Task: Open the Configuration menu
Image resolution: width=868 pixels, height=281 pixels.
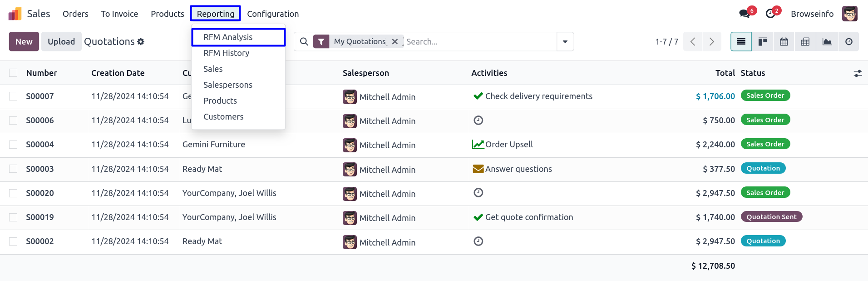Action: [x=273, y=14]
